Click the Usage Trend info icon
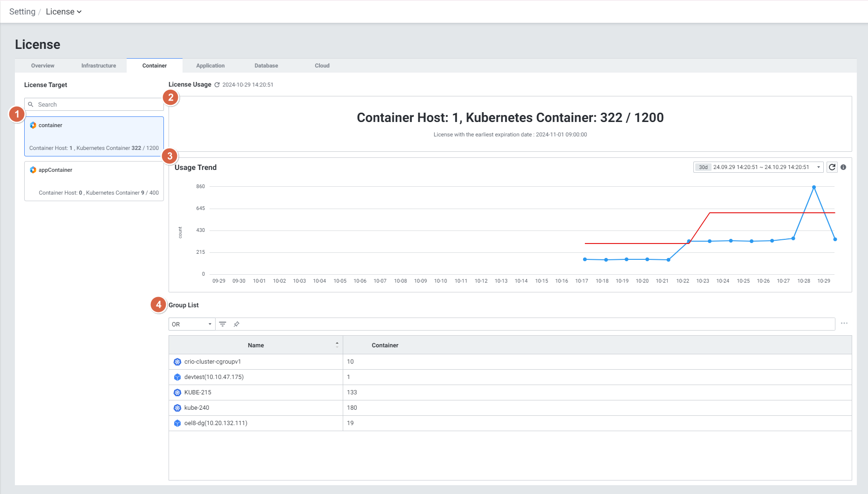The height and width of the screenshot is (494, 868). click(843, 167)
